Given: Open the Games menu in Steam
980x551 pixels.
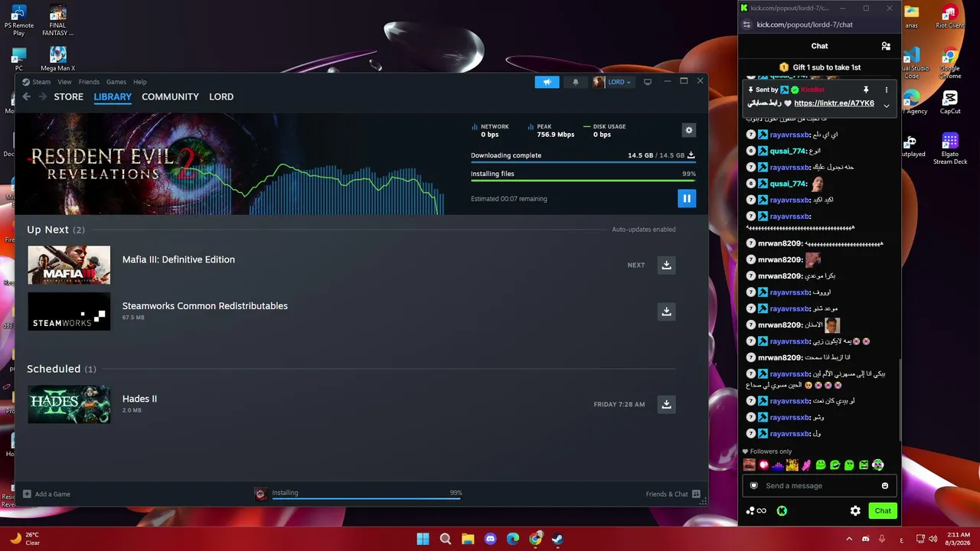Looking at the screenshot, I should tap(116, 82).
